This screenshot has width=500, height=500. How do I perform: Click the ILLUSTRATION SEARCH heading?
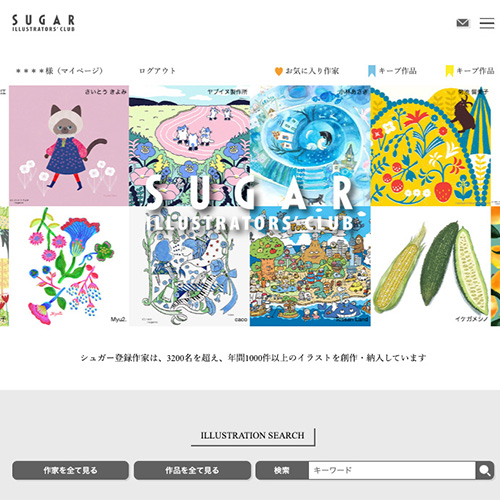[x=253, y=435]
